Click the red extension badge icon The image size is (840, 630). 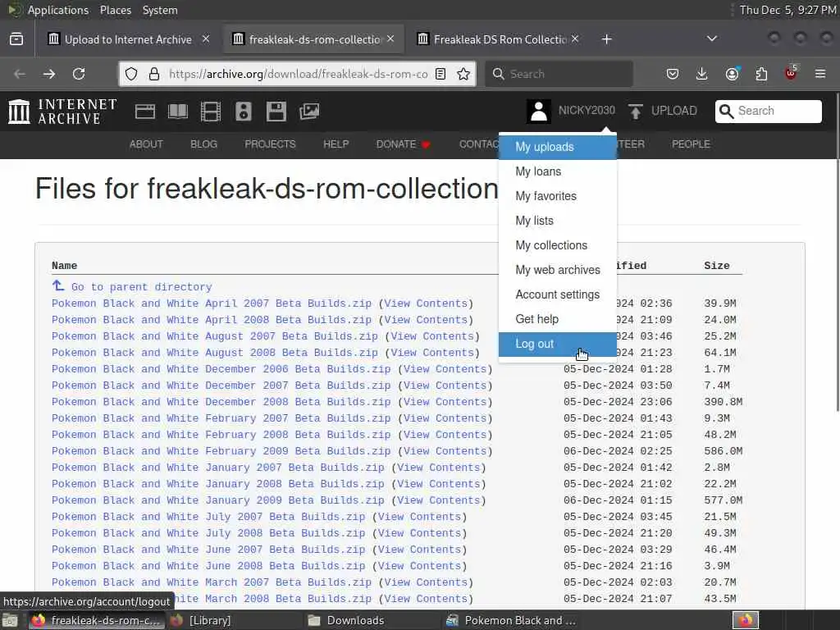pyautogui.click(x=791, y=73)
